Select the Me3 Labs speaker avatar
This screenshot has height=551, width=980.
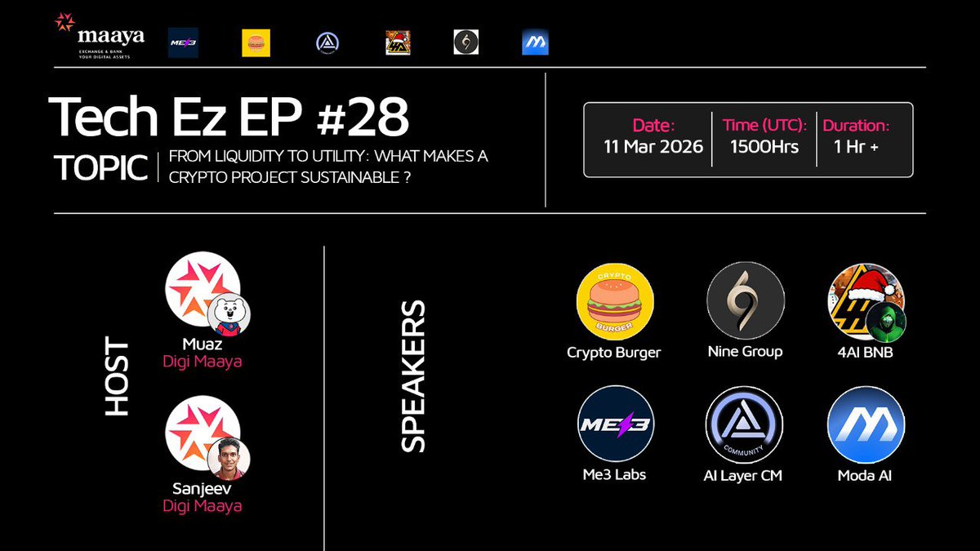[617, 424]
